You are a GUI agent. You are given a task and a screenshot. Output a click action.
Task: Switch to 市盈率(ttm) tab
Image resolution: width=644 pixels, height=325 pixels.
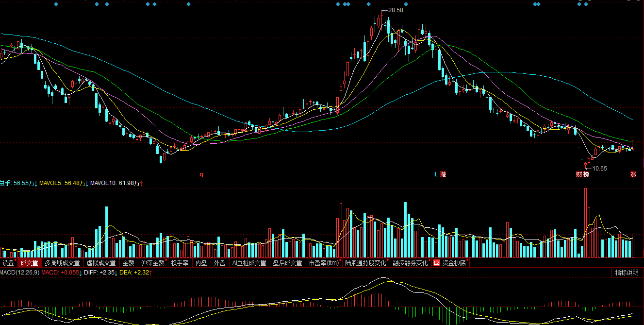[324, 263]
